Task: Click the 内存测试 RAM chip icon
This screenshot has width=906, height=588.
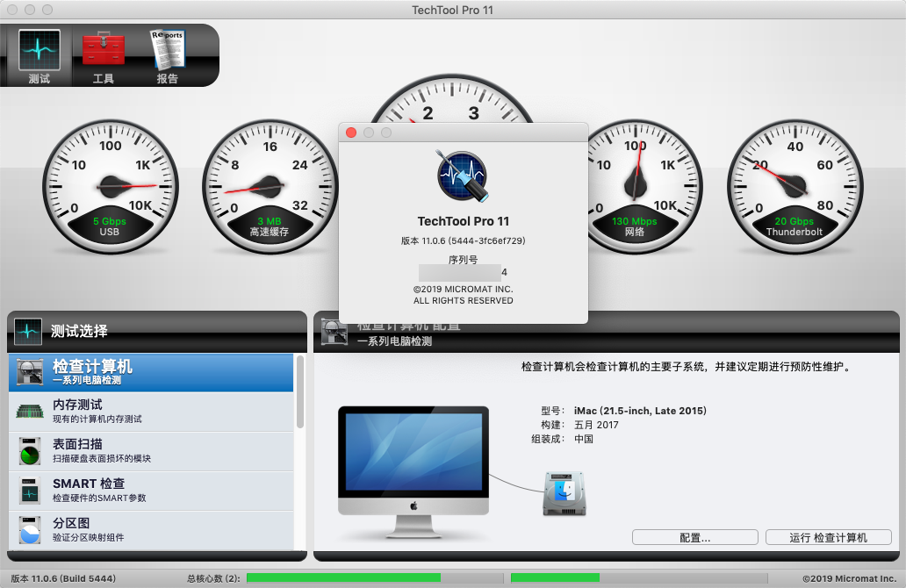Action: click(x=30, y=412)
